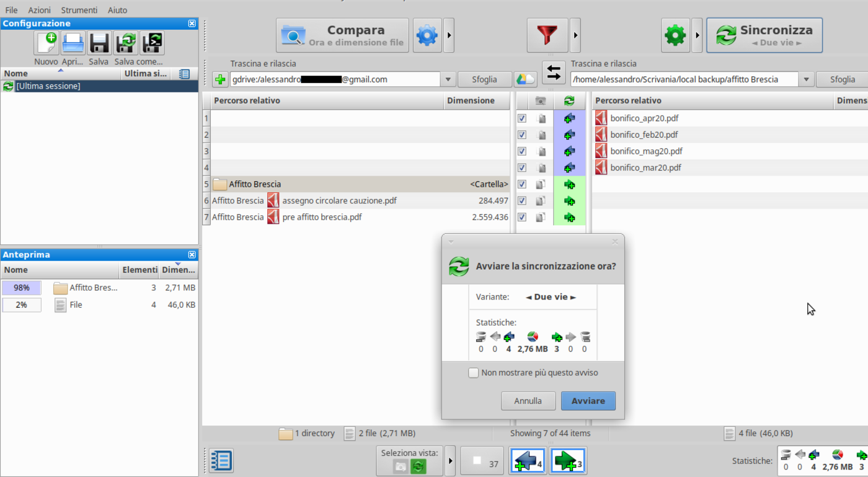868x477 pixels.
Task: Confirm synchronization with Avviare
Action: (588, 401)
